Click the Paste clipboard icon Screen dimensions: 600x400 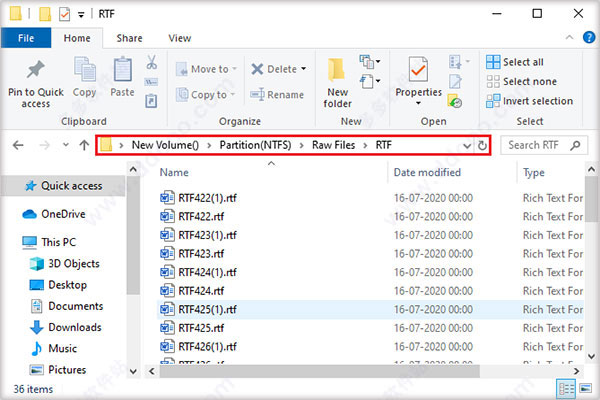pyautogui.click(x=122, y=70)
